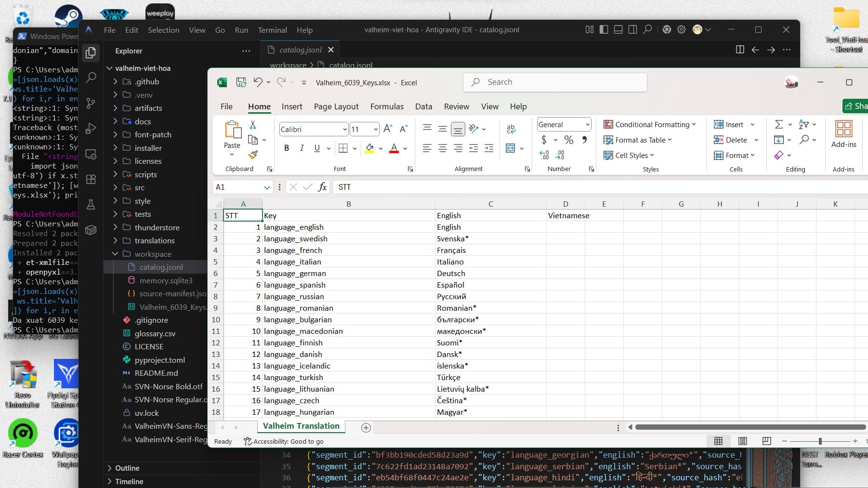Image resolution: width=868 pixels, height=488 pixels.
Task: Activate the Format Painter brush
Action: click(253, 155)
